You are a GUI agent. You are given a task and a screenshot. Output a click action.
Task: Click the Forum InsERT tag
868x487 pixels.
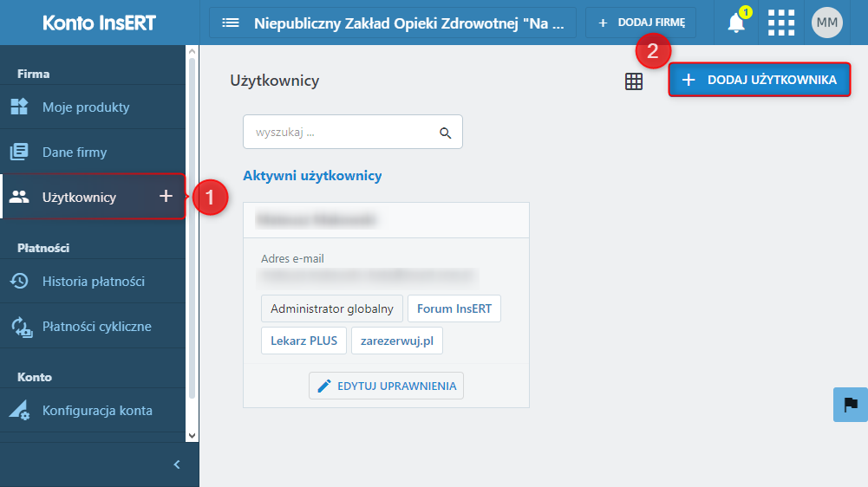click(454, 308)
